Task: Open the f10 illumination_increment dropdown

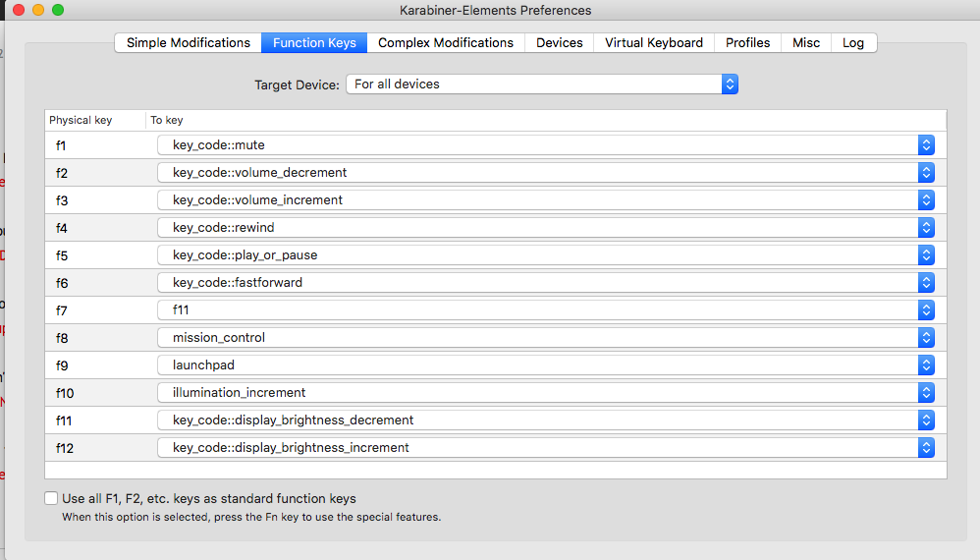Action: tap(545, 393)
